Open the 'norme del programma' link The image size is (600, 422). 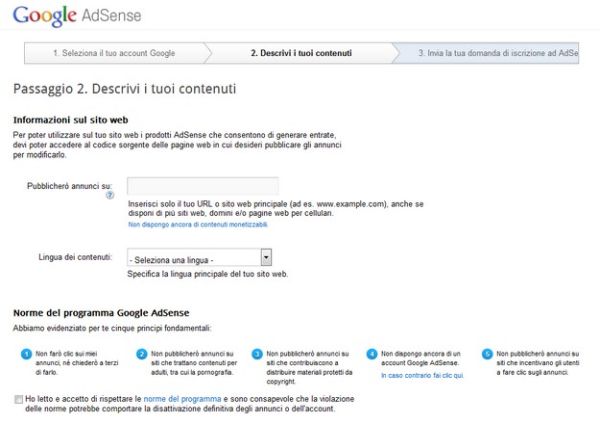tap(183, 399)
